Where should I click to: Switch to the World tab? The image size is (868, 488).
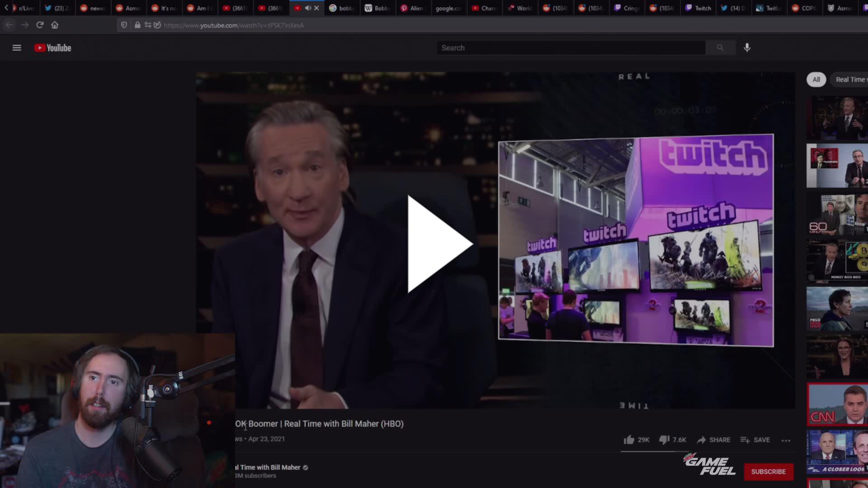click(520, 8)
